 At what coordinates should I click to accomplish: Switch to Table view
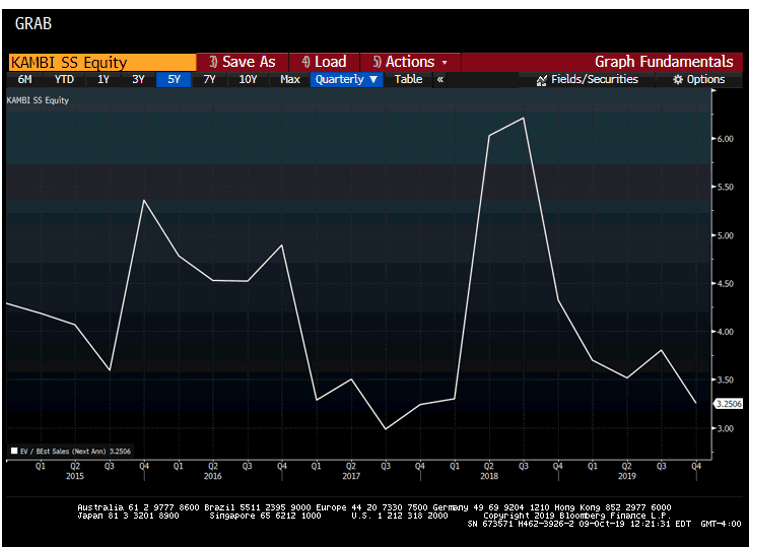pos(408,79)
